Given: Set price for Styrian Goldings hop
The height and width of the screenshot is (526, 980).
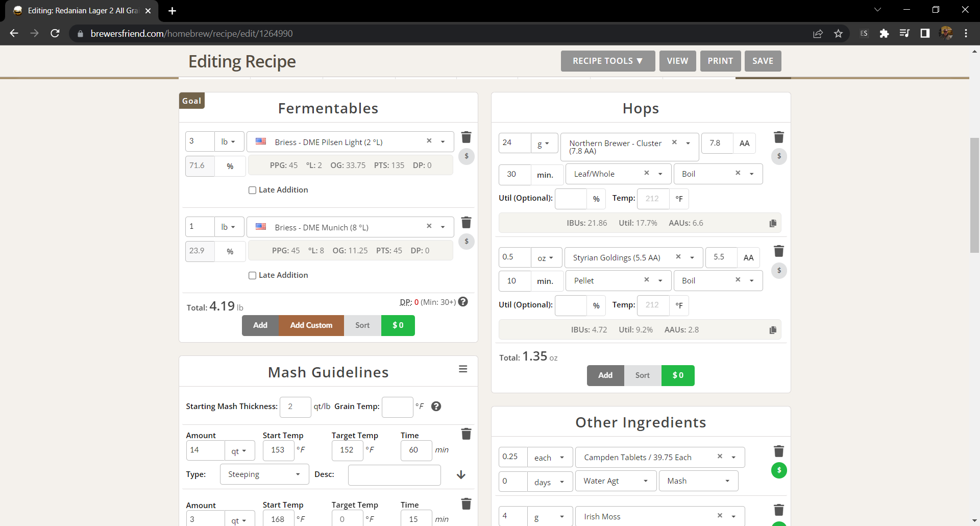Looking at the screenshot, I should pos(779,271).
